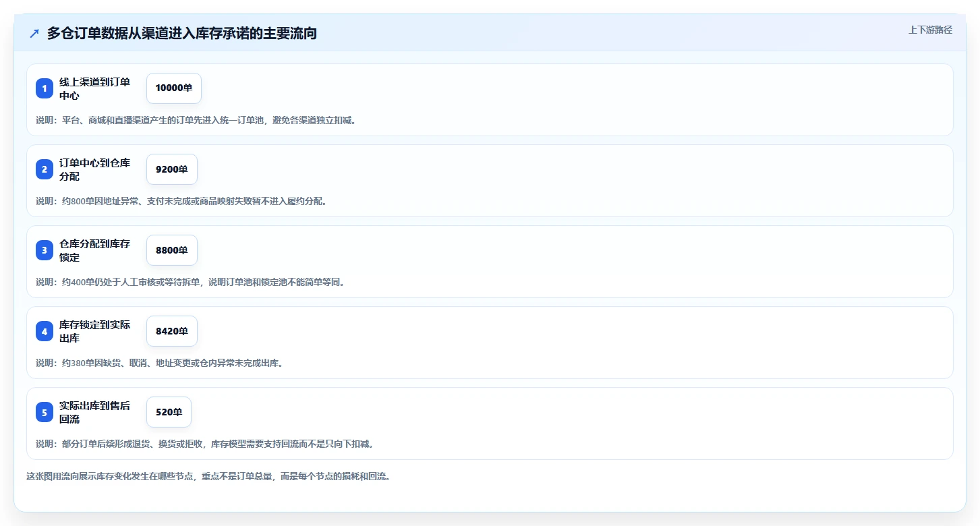The image size is (980, 526).
Task: Select step number badge 4
Action: pos(45,331)
